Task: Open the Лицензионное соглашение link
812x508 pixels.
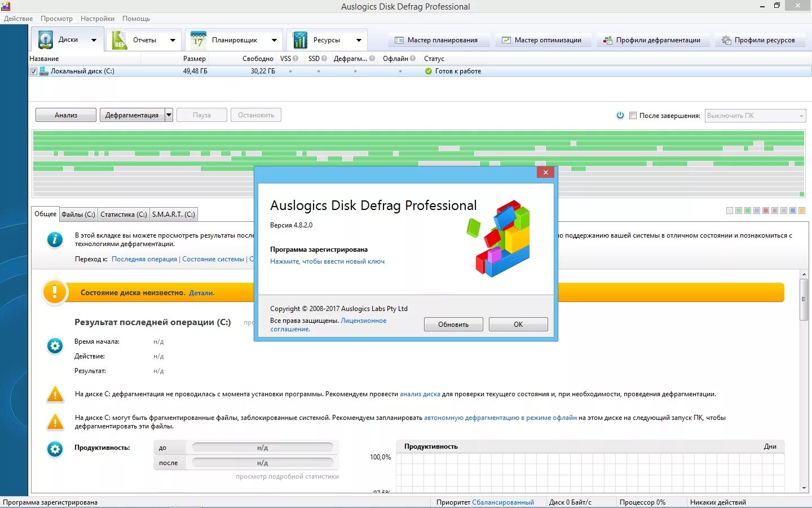Action: tap(328, 325)
